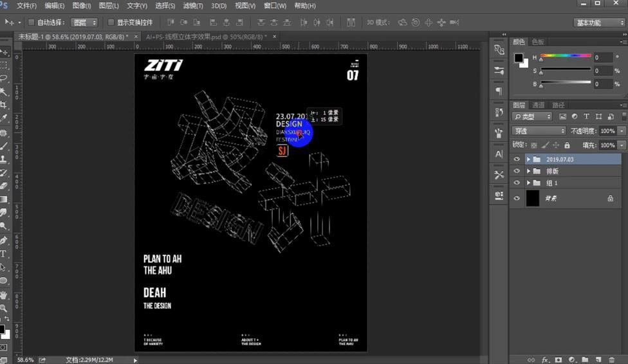
Task: Click the 不透明度 100% input field
Action: click(x=609, y=131)
